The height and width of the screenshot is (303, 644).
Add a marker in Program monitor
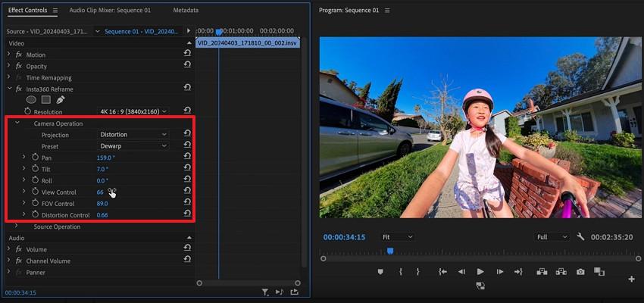point(381,272)
